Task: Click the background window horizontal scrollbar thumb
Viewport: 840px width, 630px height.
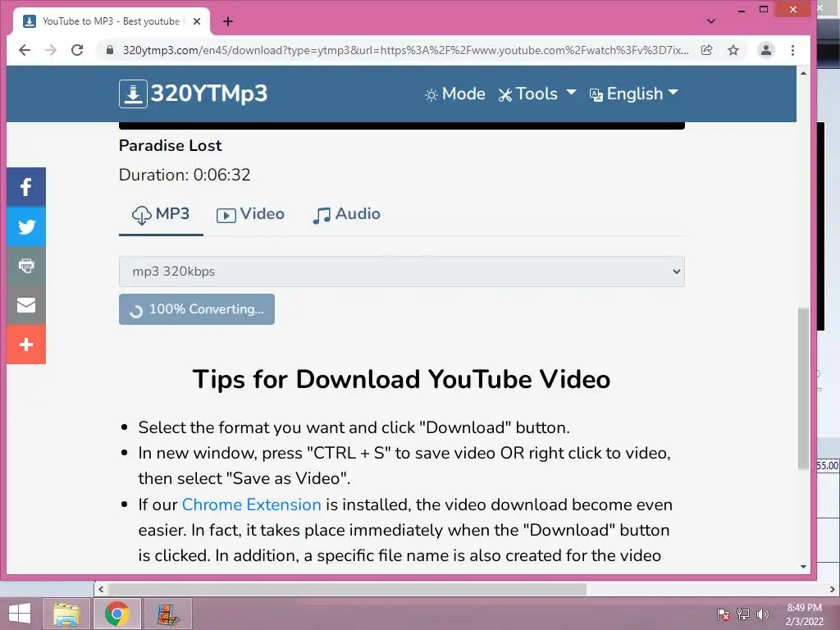Action: coord(347,589)
